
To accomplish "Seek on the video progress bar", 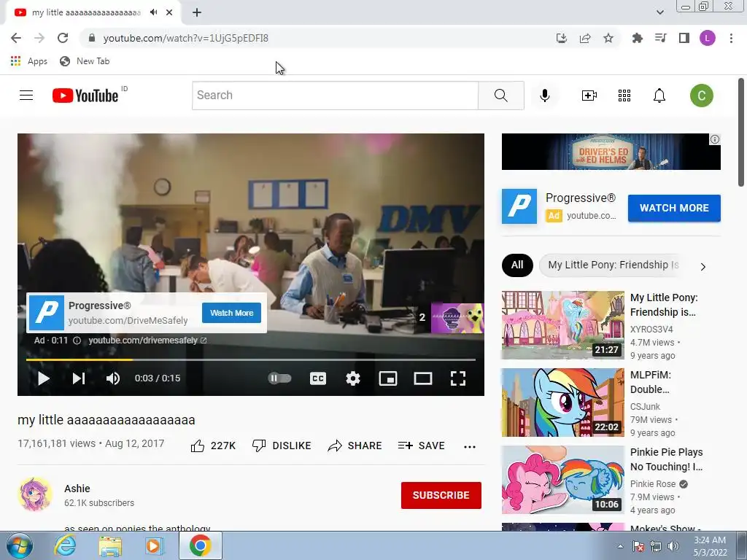I will click(x=251, y=359).
